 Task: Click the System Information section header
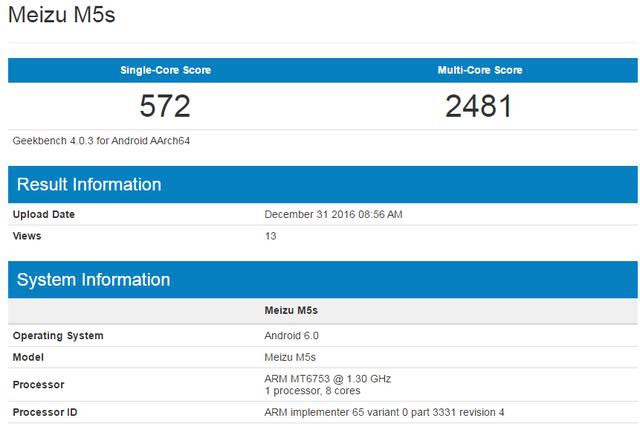pyautogui.click(x=94, y=280)
